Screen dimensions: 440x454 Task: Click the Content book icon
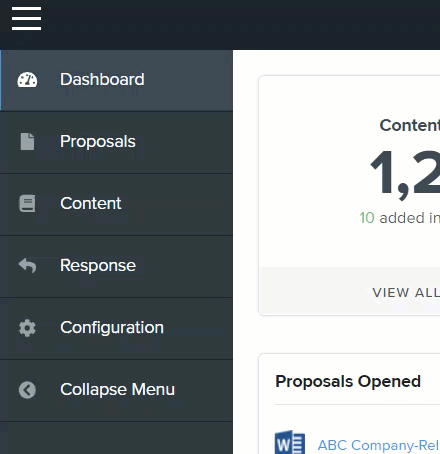27,204
